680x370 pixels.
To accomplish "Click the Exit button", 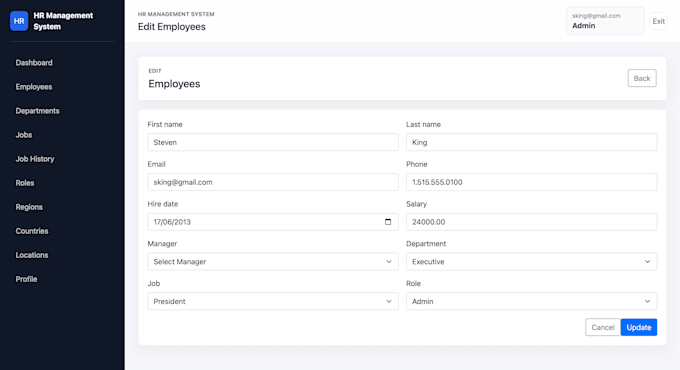I will click(x=658, y=21).
